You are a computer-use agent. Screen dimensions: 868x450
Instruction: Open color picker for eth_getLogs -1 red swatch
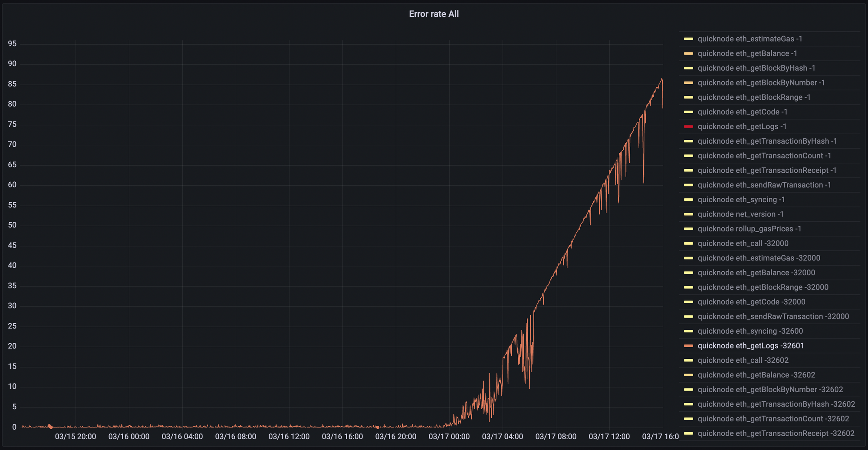(688, 126)
